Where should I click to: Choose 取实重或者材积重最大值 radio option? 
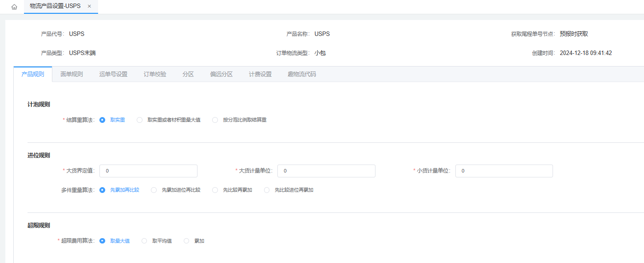click(x=169, y=120)
